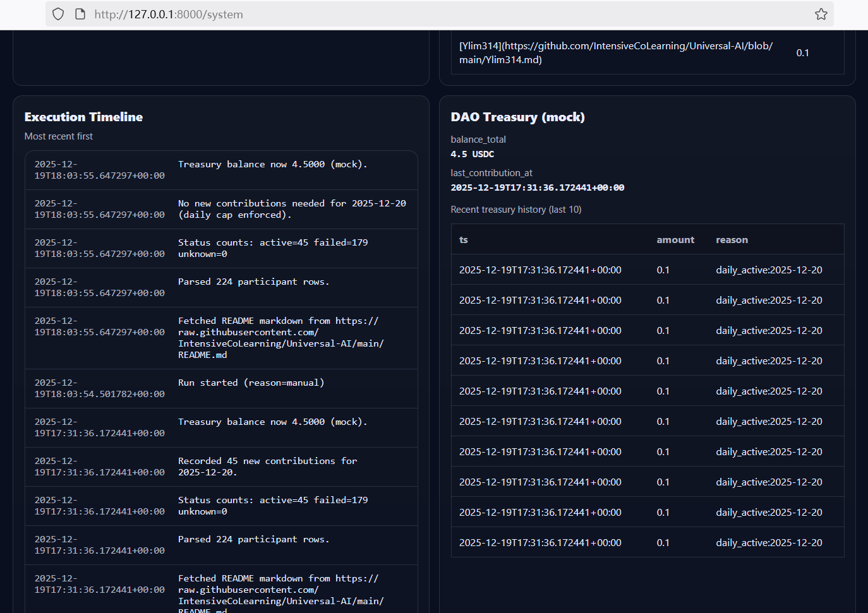Click the 'Run started (reason=manual)' timeline entry
The height and width of the screenshot is (613, 868).
pos(251,383)
